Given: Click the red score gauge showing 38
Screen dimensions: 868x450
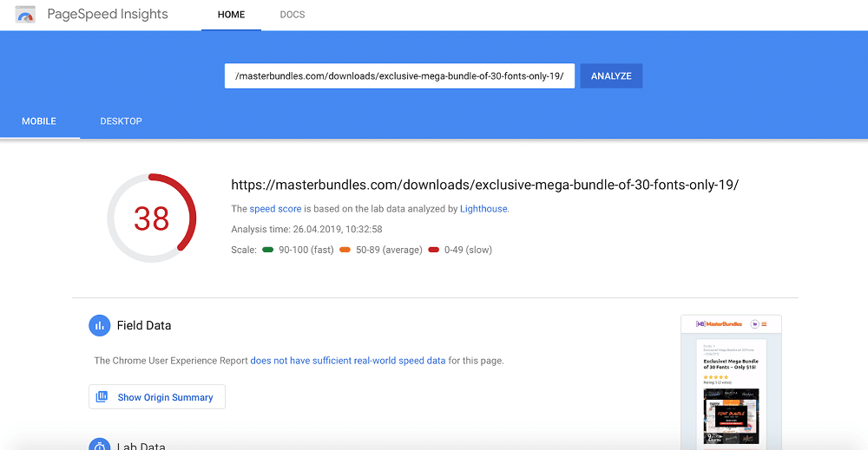Looking at the screenshot, I should [x=152, y=218].
